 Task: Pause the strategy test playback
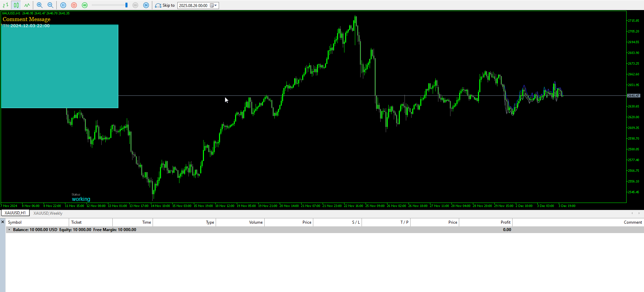click(63, 5)
